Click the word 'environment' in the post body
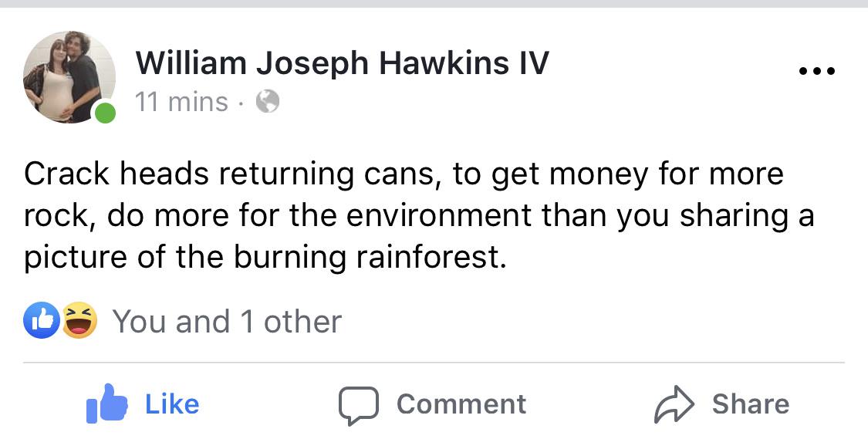 440,215
